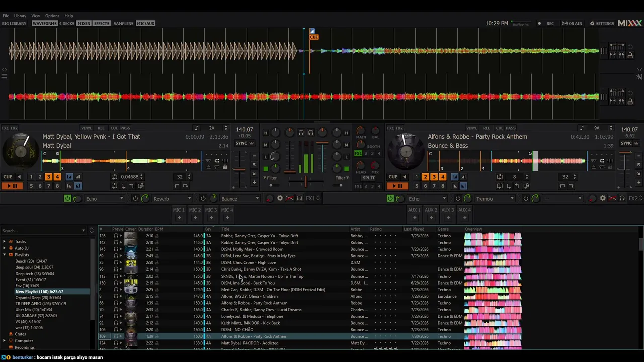The height and width of the screenshot is (362, 644).
Task: Open the Echo effect dropdown in FX1
Action: pos(104,199)
